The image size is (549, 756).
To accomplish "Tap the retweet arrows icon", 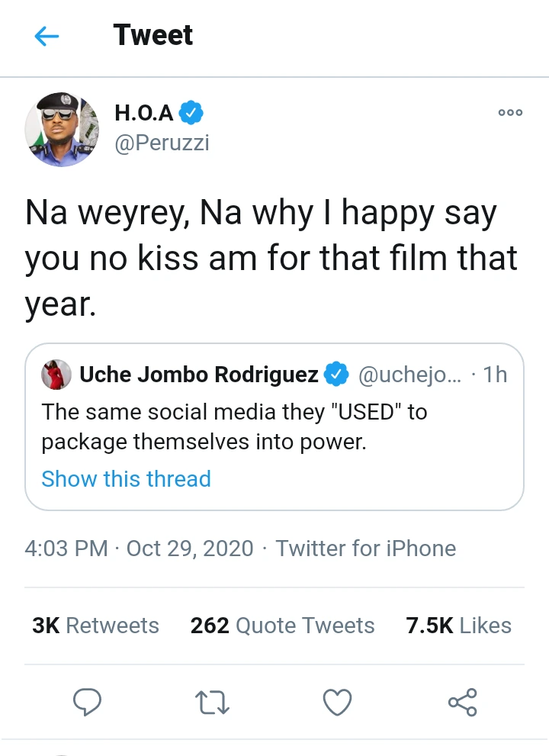I will click(213, 702).
